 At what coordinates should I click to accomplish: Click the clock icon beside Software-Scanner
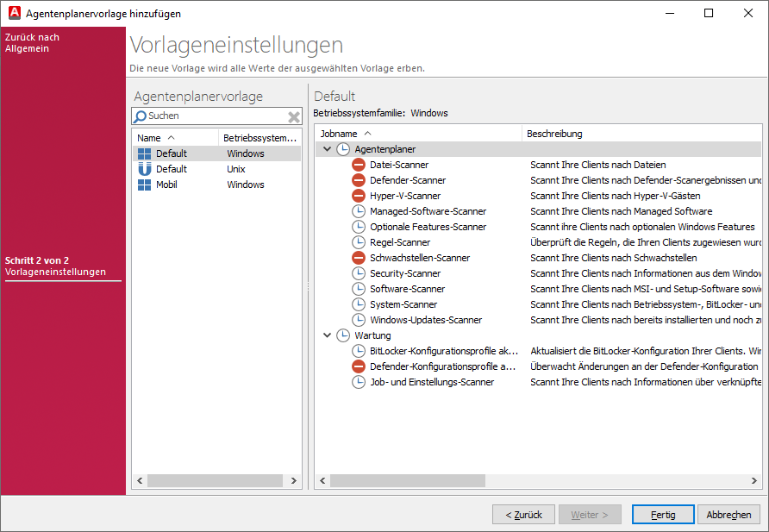(359, 289)
